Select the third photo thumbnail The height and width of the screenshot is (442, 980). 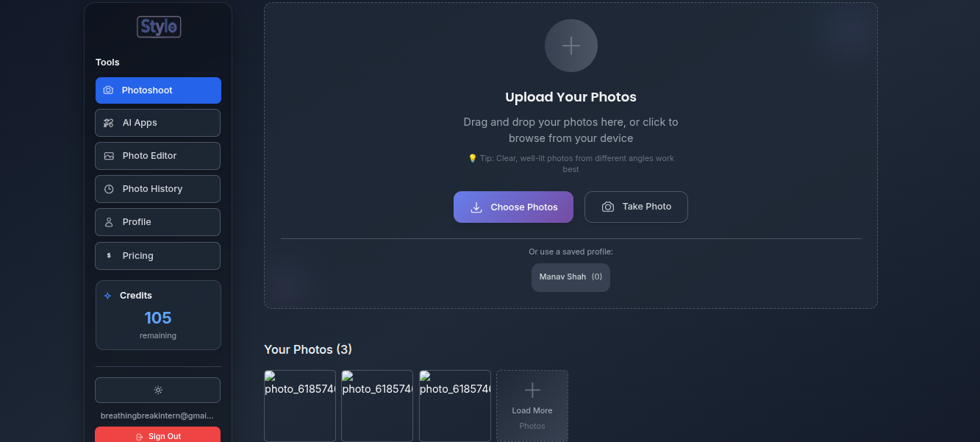pos(455,405)
